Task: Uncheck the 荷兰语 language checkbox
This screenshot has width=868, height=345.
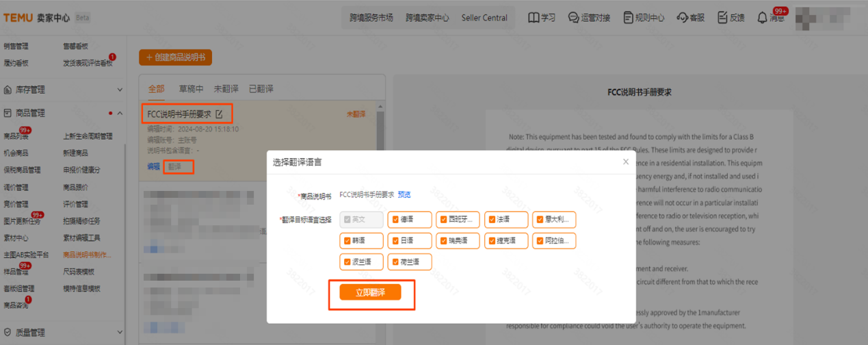Action: (395, 261)
